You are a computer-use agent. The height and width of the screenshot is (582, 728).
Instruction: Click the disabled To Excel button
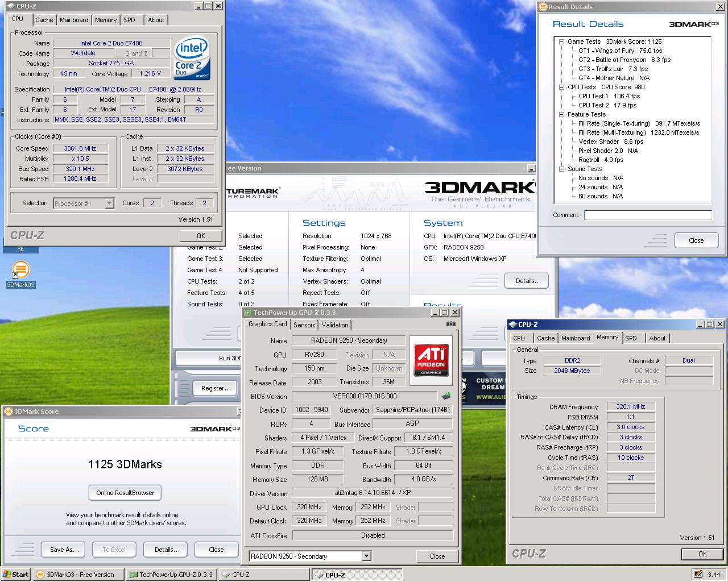coord(114,550)
